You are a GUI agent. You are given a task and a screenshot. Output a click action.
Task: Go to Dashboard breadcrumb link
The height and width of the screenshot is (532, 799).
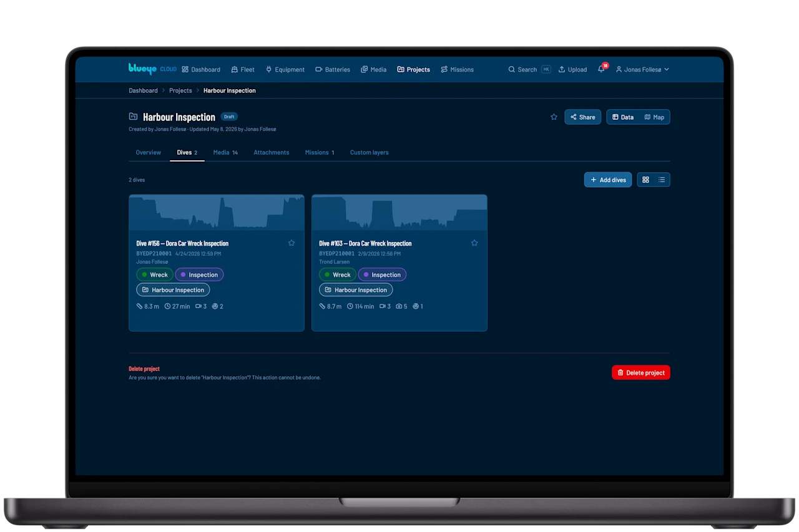pyautogui.click(x=143, y=90)
